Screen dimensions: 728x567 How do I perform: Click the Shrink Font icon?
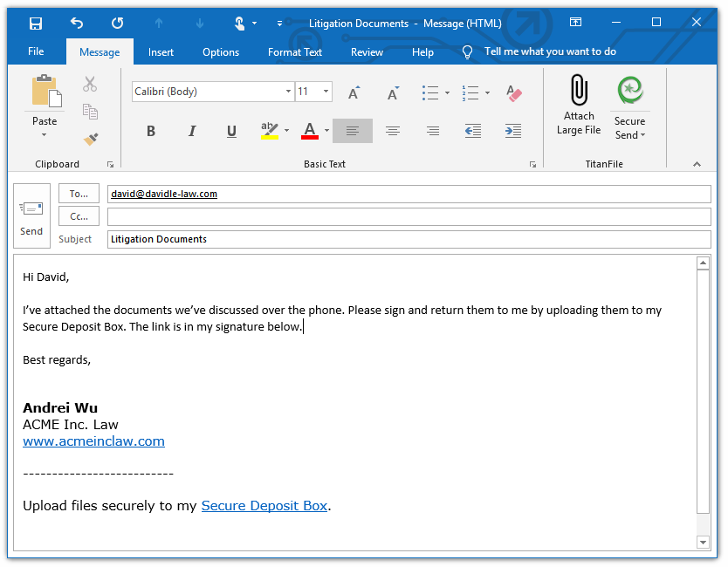394,92
